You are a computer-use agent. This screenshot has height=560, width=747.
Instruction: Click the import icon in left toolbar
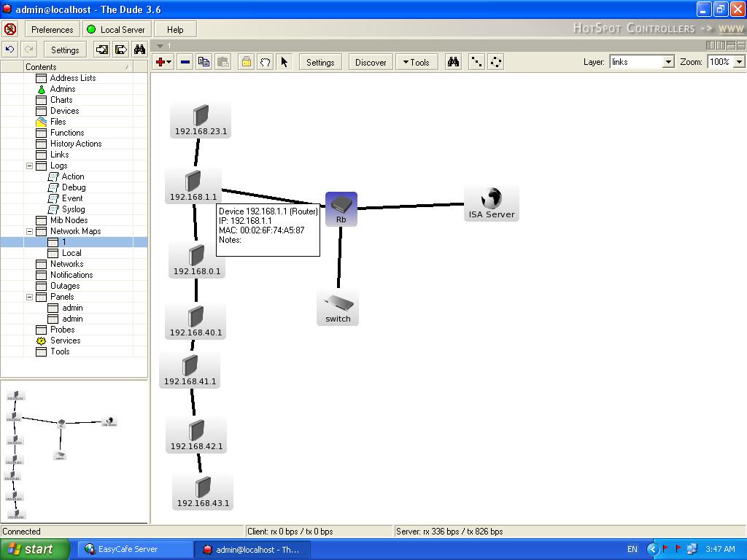click(x=101, y=50)
